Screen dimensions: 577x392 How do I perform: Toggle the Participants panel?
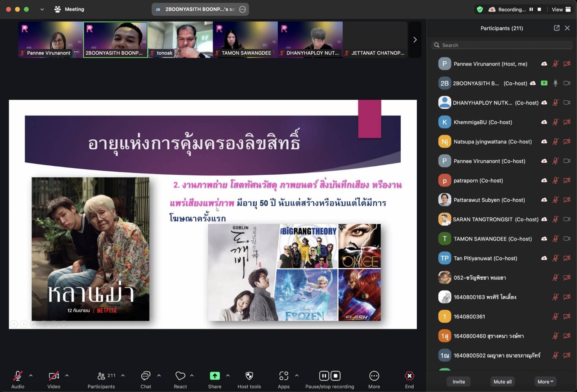click(x=101, y=379)
